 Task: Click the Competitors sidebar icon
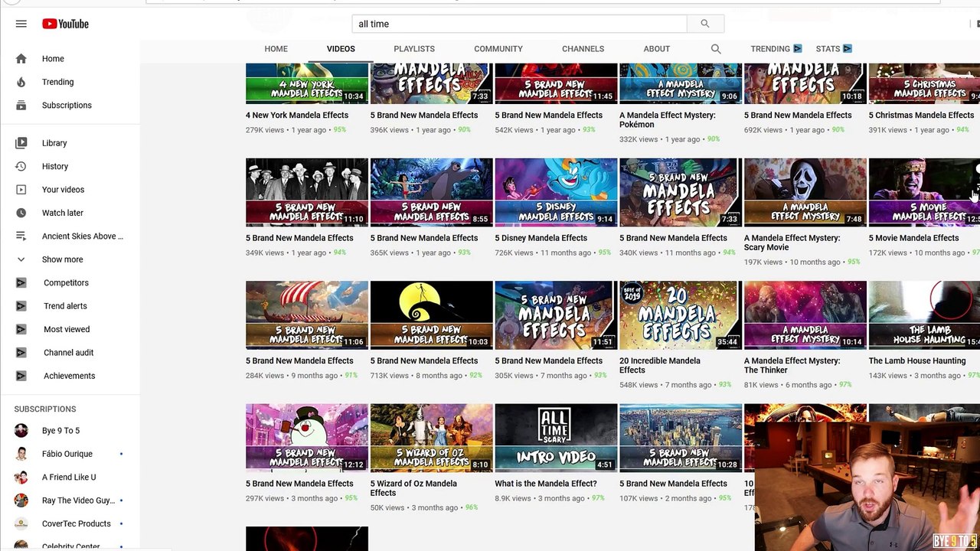(x=21, y=282)
